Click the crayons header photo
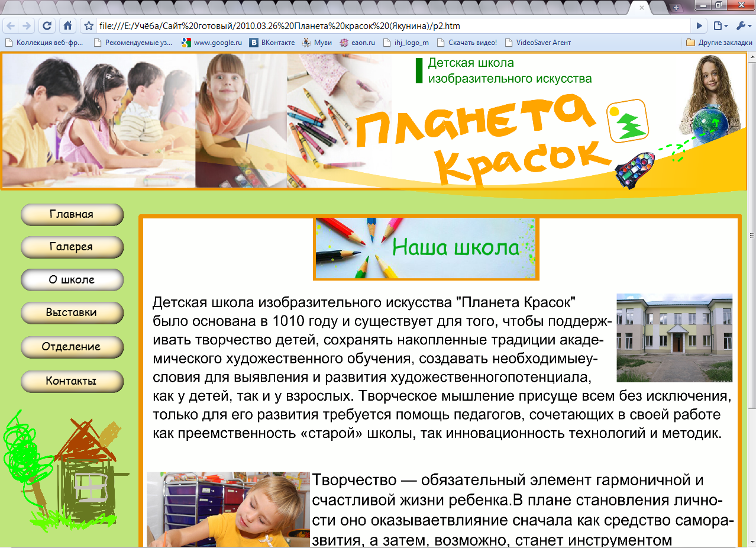 tap(337, 121)
